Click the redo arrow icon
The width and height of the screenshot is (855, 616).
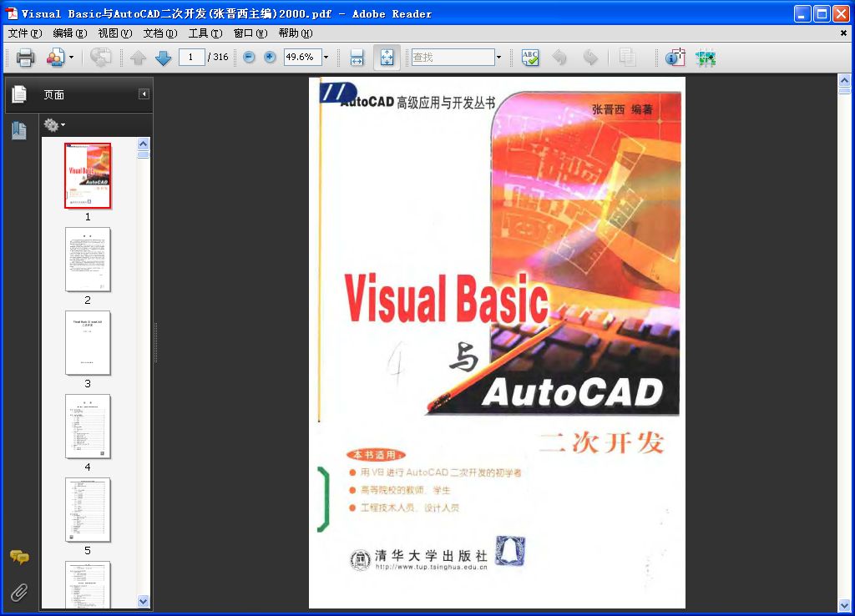point(590,58)
